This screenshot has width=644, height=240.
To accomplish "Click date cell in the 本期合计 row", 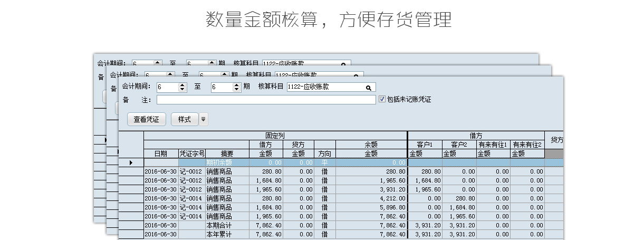I will coord(161,225).
